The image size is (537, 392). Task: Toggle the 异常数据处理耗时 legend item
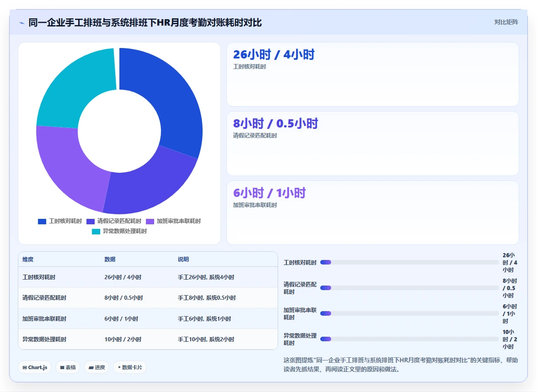[x=119, y=231]
